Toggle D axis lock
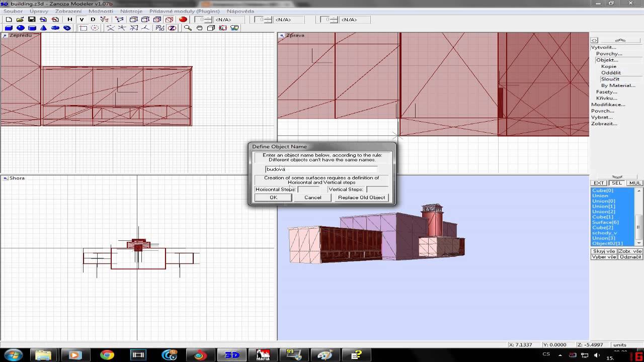Screen dimensions: 644x362 pyautogui.click(x=93, y=20)
